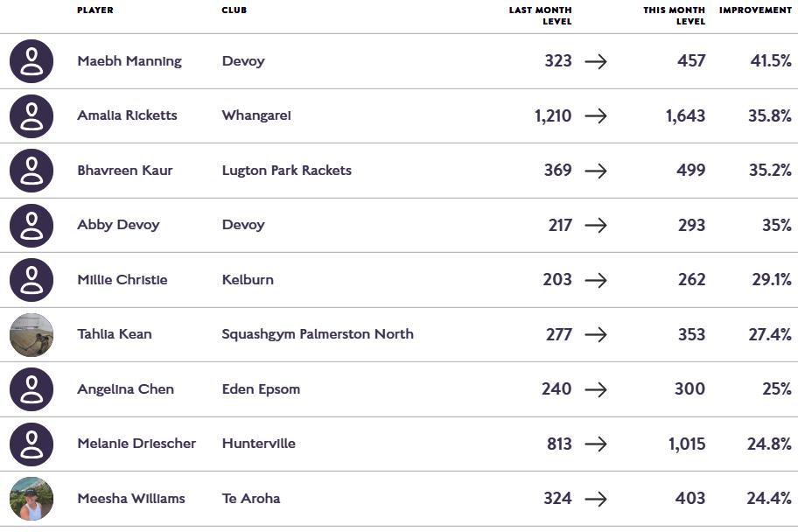The image size is (798, 532).
Task: Open the Squashgym Palmerston North club
Action: 318,334
